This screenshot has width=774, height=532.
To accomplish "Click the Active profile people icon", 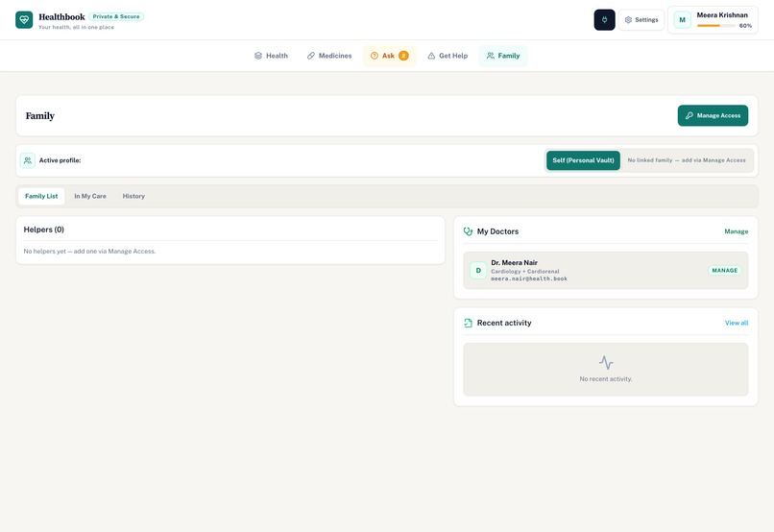I will coord(28,160).
